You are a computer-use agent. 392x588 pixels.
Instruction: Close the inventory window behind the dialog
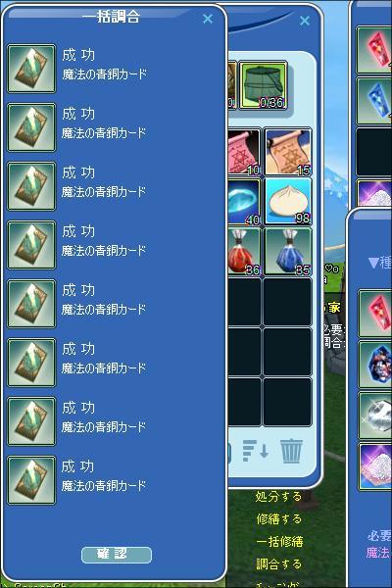coord(305,21)
